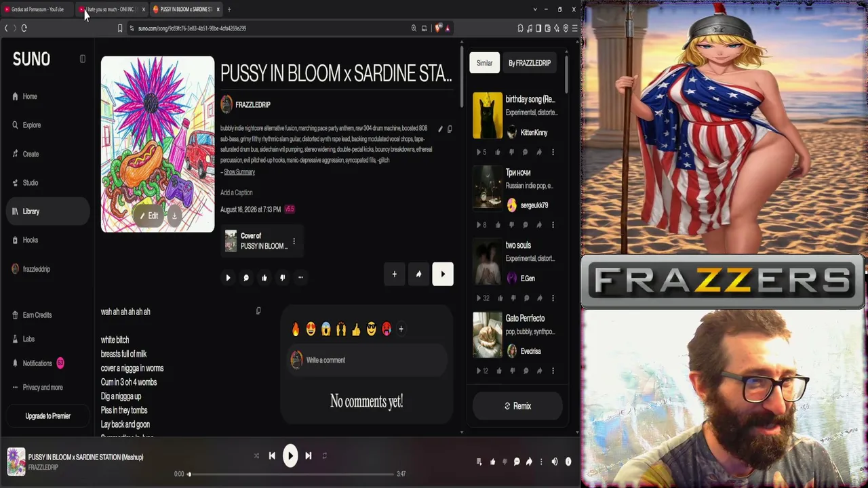Open options menu for Gato Perrfecto
The height and width of the screenshot is (488, 868).
553,371
